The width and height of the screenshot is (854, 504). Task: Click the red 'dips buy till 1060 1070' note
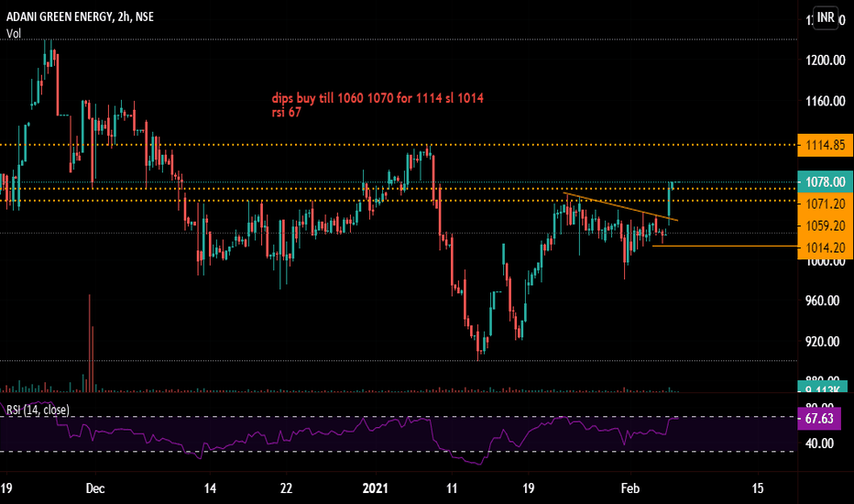(378, 99)
